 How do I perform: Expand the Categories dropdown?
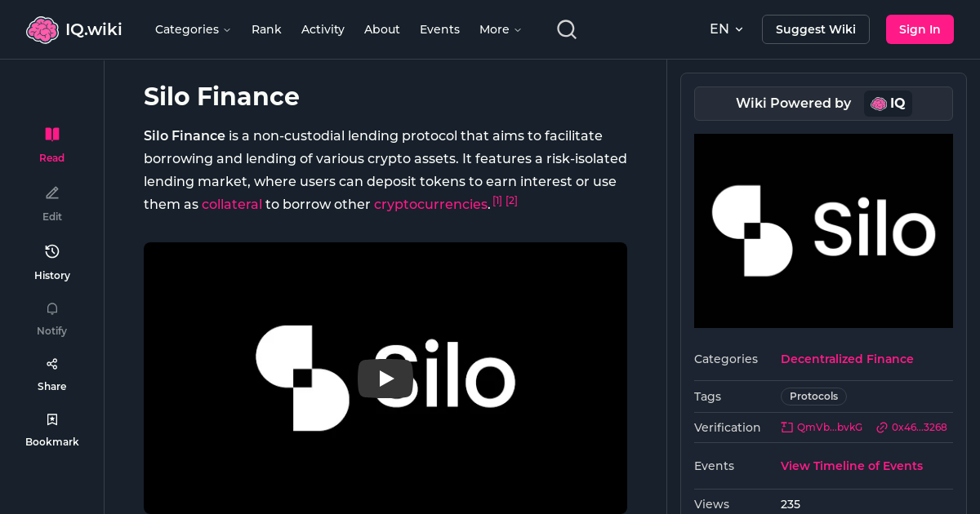[193, 29]
